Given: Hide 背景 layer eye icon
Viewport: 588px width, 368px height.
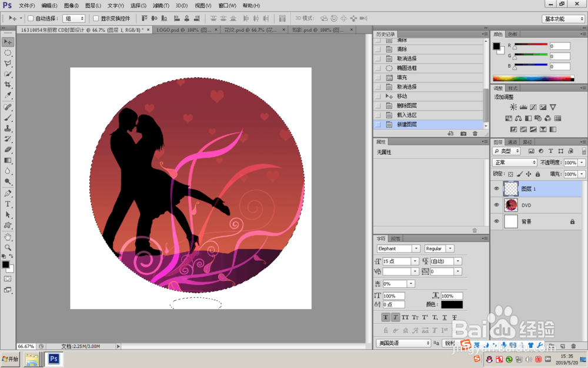Looking at the screenshot, I should pos(496,221).
